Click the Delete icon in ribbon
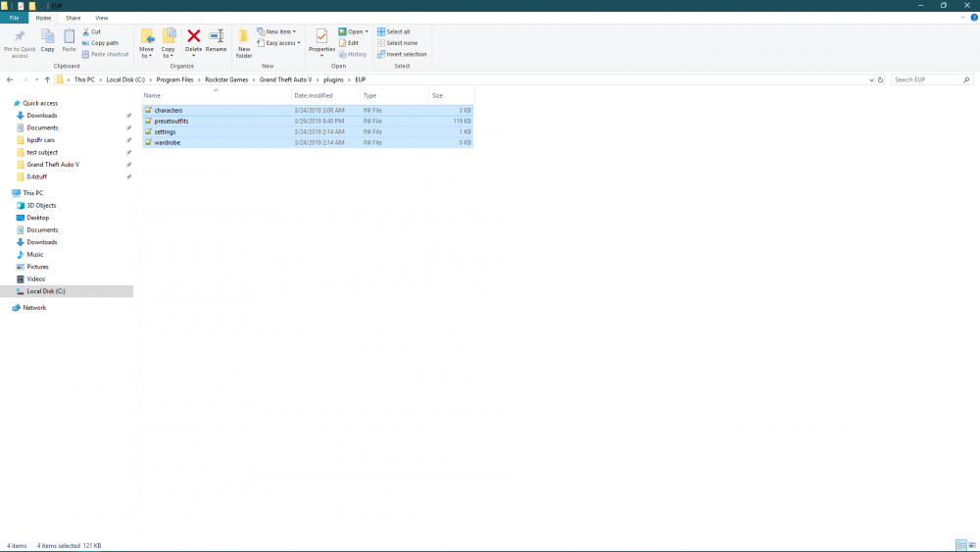 tap(193, 39)
